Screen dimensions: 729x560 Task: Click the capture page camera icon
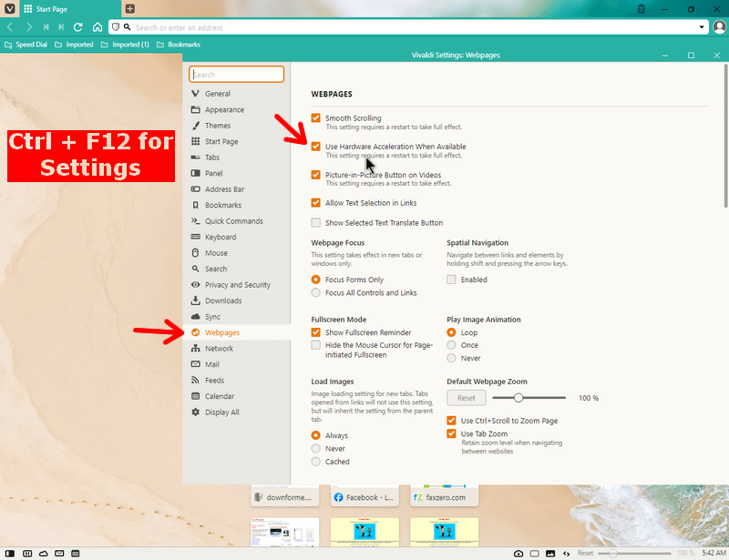[x=519, y=554]
